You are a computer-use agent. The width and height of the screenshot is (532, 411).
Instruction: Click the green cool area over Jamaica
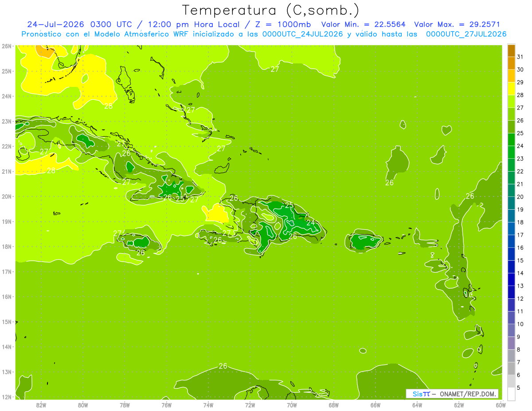(x=141, y=242)
